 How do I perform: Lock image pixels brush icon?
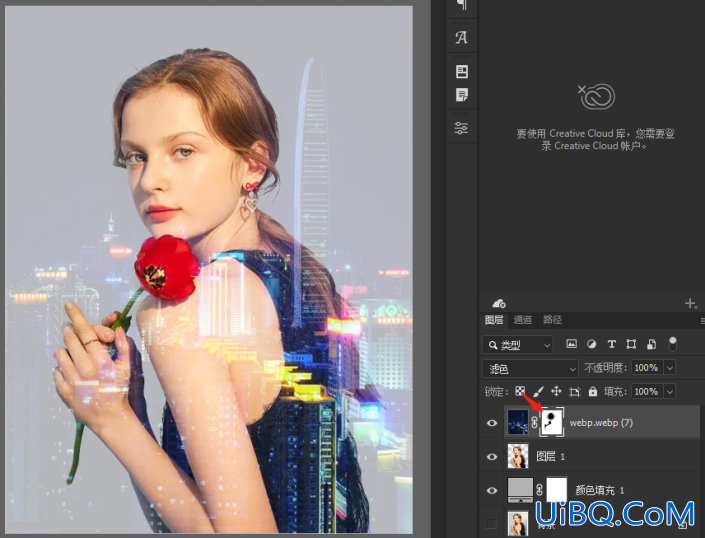click(538, 391)
